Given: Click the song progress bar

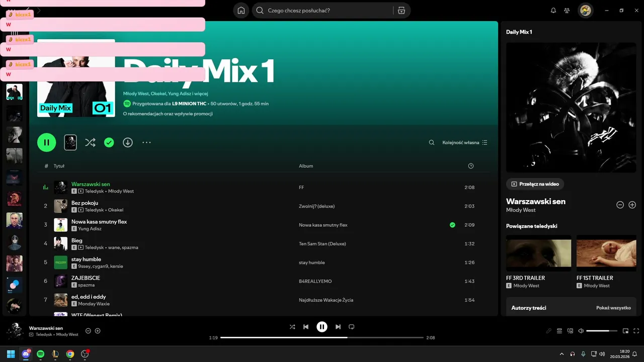Looking at the screenshot, I should coord(322,337).
